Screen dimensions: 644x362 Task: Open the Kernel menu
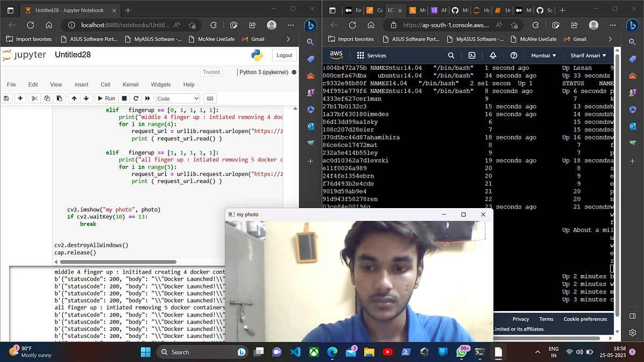tap(129, 84)
